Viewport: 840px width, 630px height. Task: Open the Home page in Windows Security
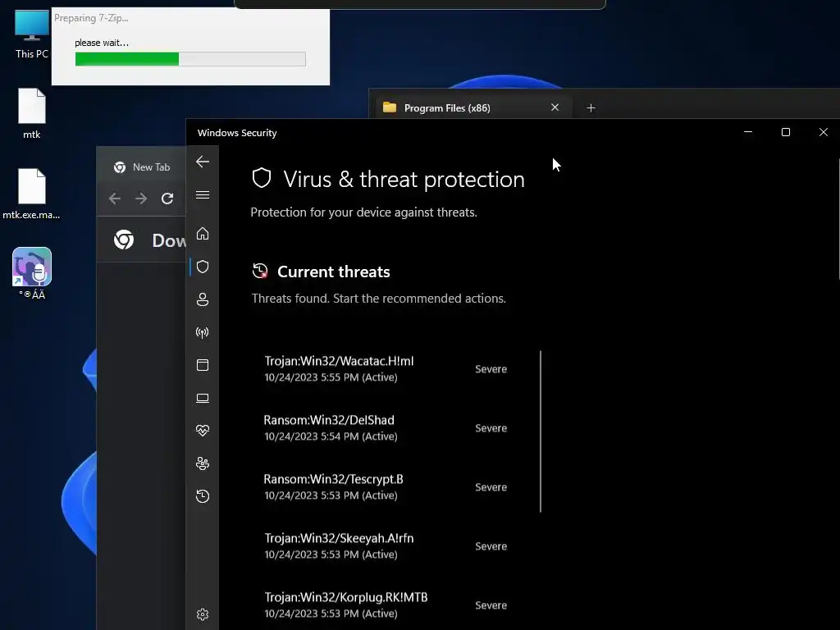pos(203,234)
